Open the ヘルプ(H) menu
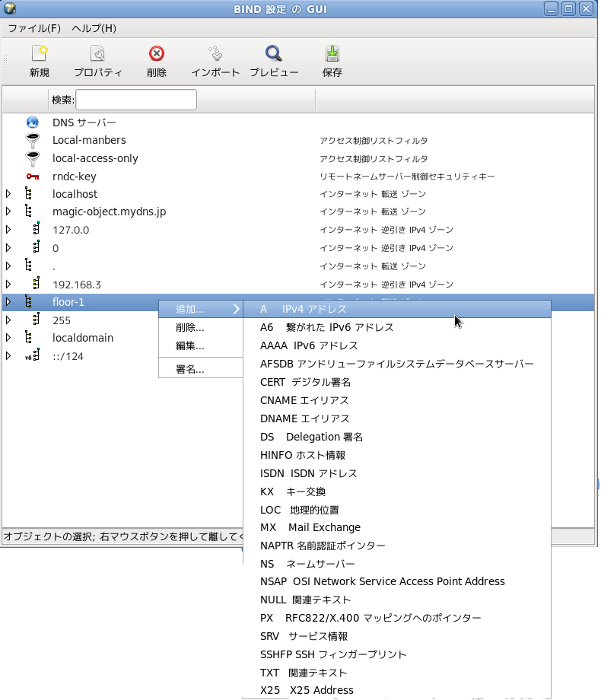 point(94,28)
